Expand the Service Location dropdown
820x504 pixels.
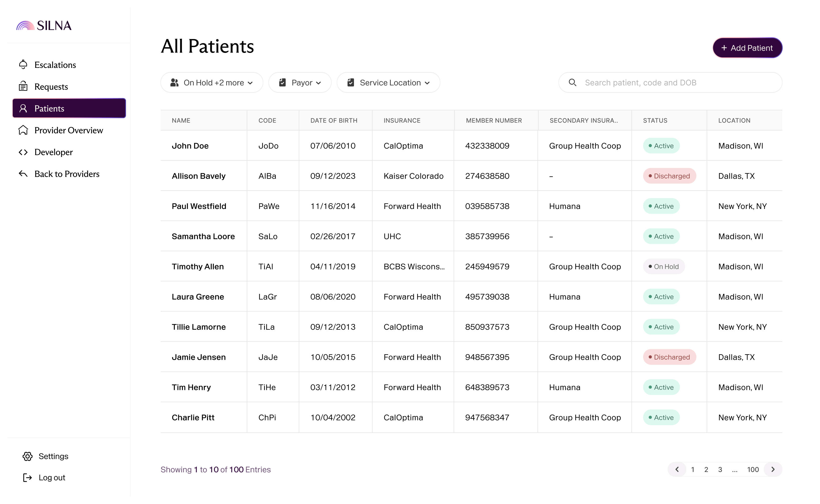click(388, 82)
